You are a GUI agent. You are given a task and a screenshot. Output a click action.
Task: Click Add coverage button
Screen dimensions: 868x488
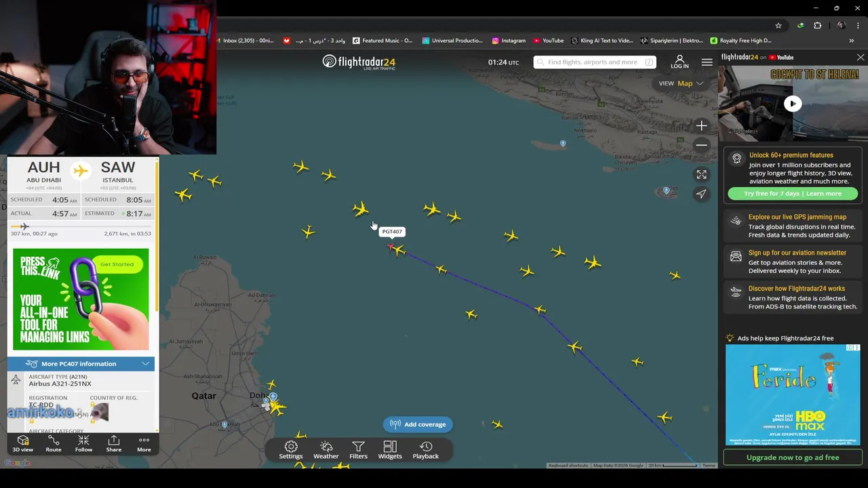coord(418,424)
